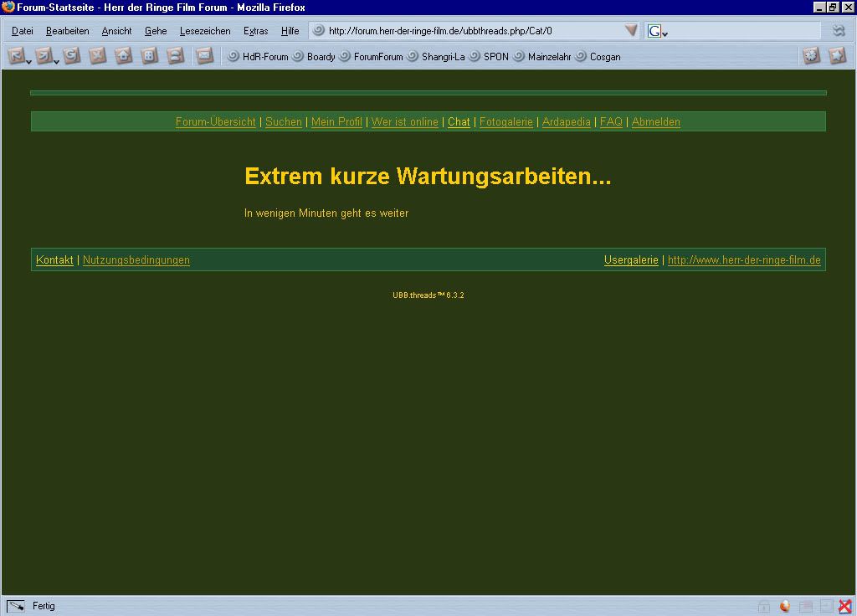Open the Hilfe menu
This screenshot has height=616, width=857.
[290, 31]
